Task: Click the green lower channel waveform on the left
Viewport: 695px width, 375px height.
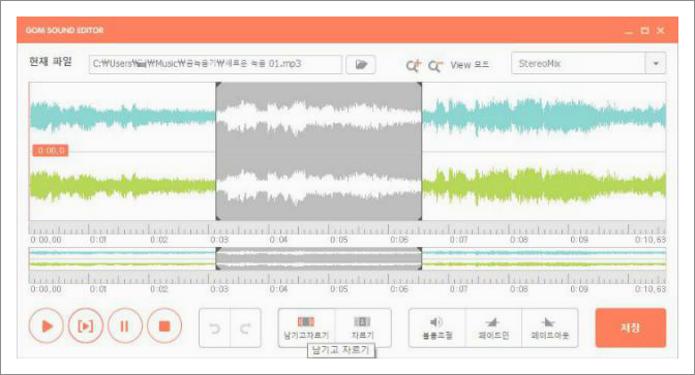Action: (122, 185)
